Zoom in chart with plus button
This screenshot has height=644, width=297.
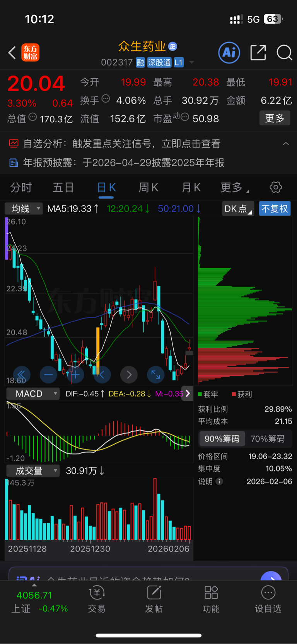pyautogui.click(x=75, y=374)
